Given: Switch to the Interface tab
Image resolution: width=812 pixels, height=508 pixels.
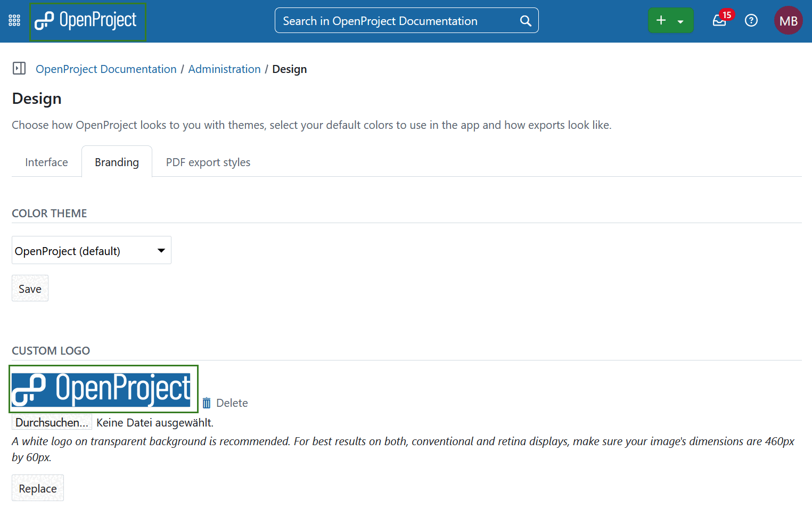Looking at the screenshot, I should coord(46,162).
